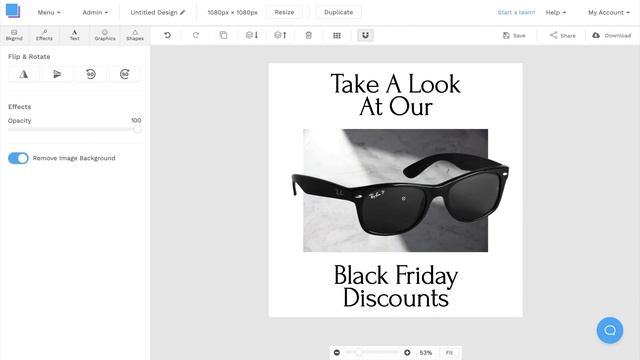Flip image horizontally icon
This screenshot has width=640, height=360.
pos(24,74)
